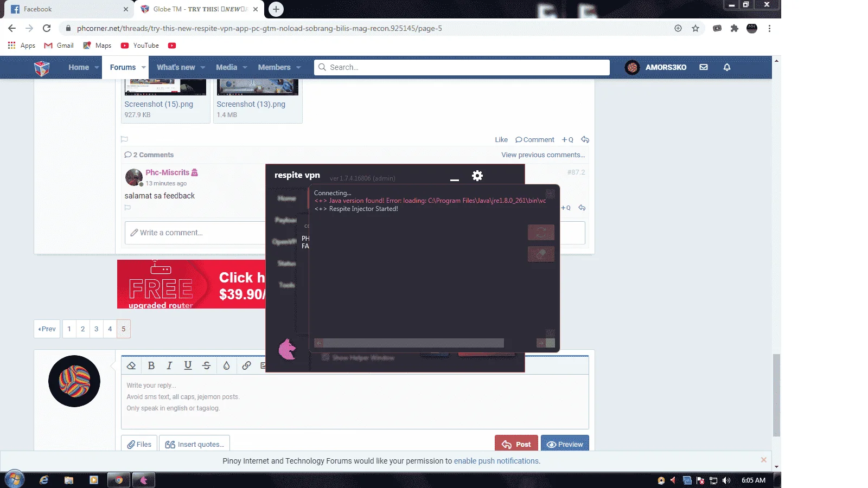Click enable push notifications link
868x488 pixels.
coord(497,461)
